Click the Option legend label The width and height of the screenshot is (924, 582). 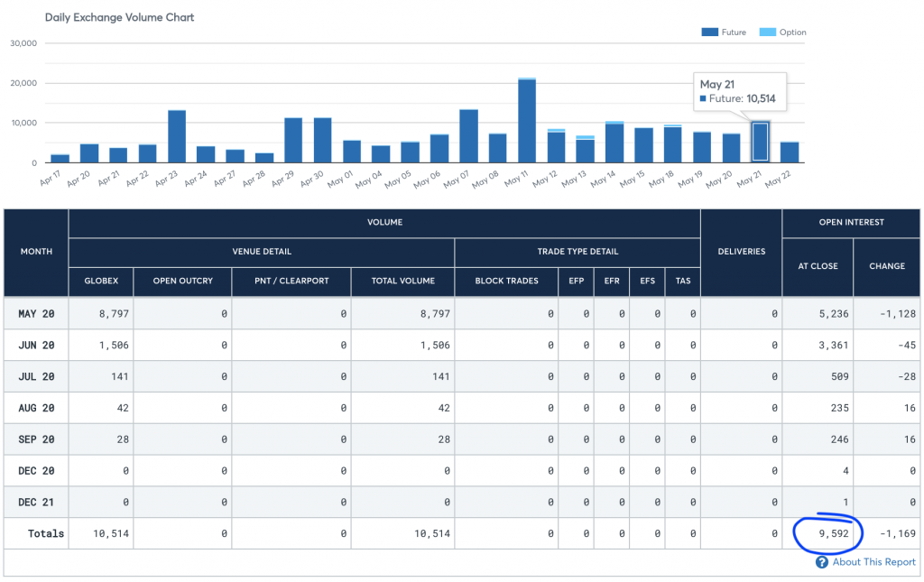coord(792,32)
